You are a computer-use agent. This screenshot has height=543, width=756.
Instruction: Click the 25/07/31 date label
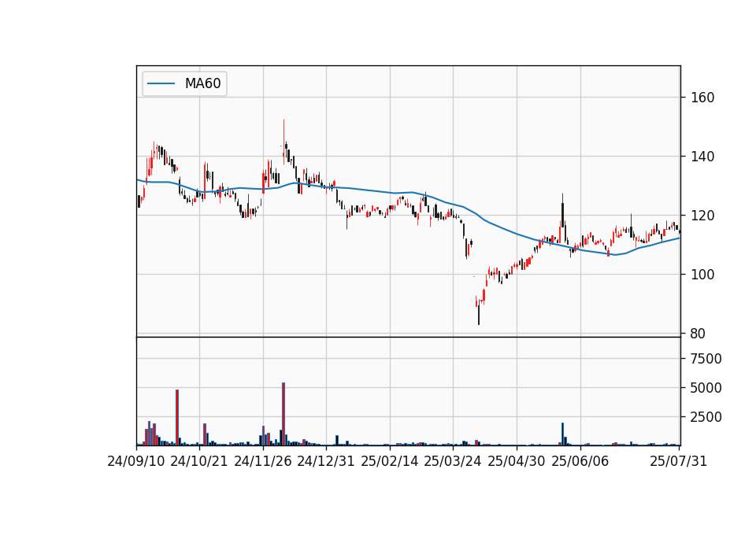point(678,461)
